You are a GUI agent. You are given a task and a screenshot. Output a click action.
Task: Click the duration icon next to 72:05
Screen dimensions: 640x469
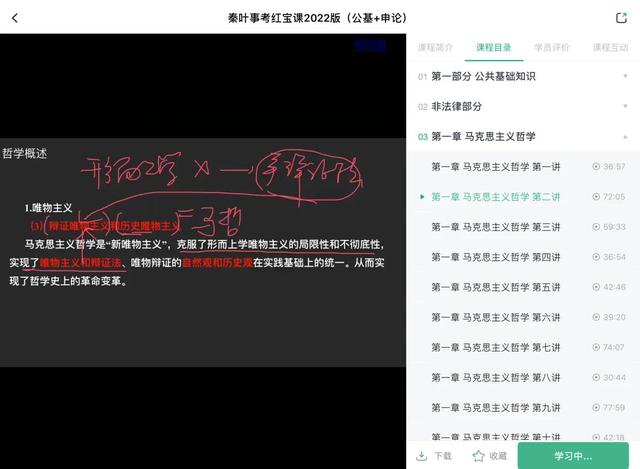pyautogui.click(x=596, y=197)
